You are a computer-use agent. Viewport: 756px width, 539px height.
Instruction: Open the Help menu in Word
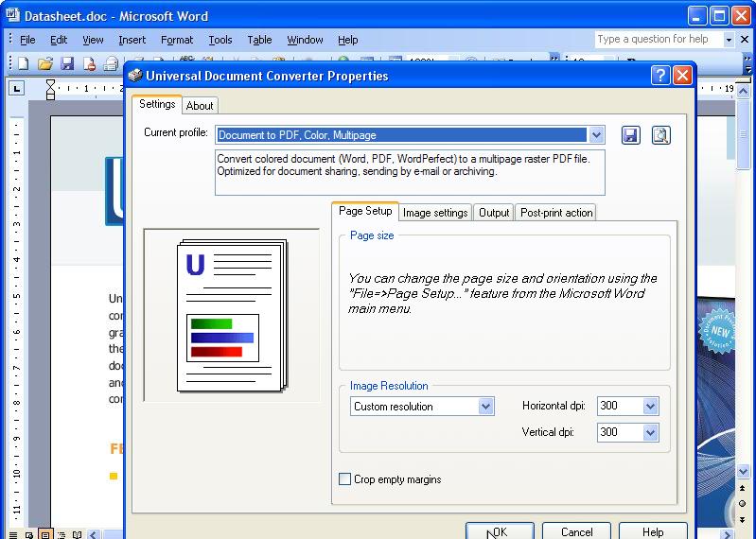(x=347, y=40)
